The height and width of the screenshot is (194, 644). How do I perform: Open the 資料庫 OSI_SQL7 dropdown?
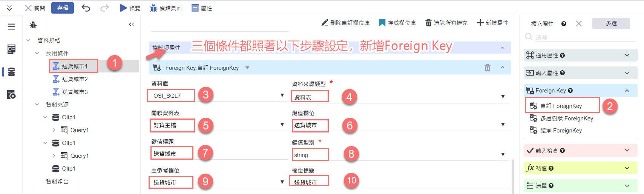pyautogui.click(x=282, y=95)
